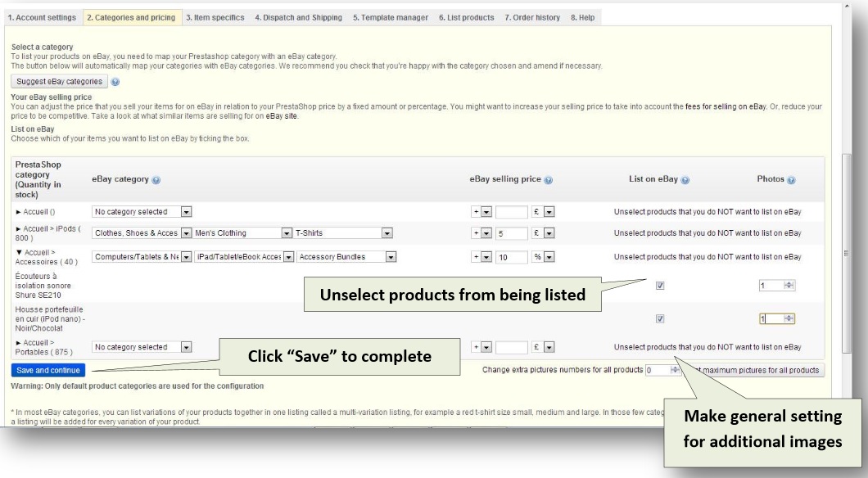This screenshot has height=478, width=868.
Task: Open the £ unit dropdown in Portables row
Action: [543, 347]
